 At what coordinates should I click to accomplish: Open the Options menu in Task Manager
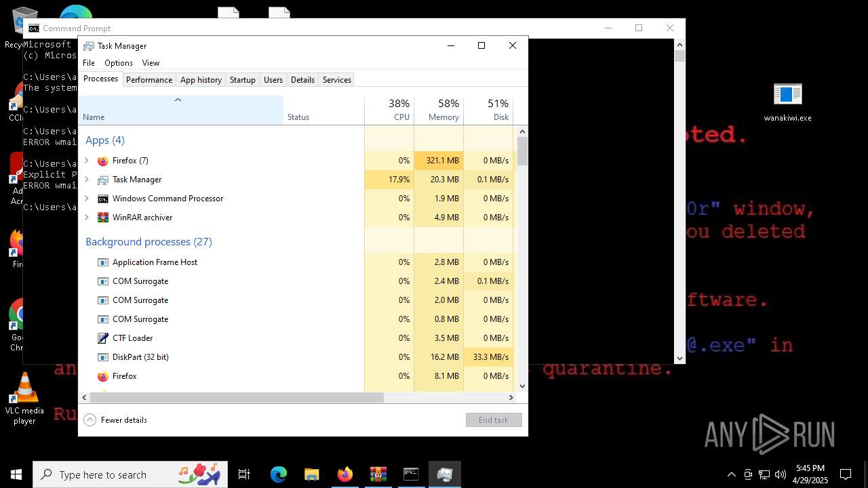click(x=119, y=63)
